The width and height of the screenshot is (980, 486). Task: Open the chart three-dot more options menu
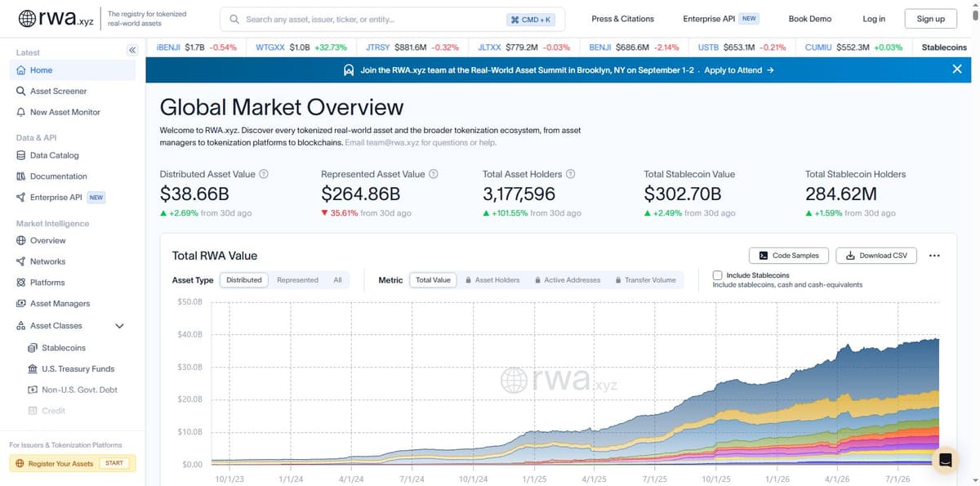(x=934, y=256)
